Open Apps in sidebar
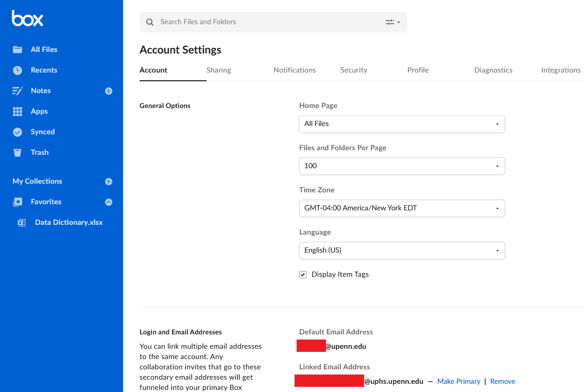This screenshot has width=584, height=392. pos(39,111)
